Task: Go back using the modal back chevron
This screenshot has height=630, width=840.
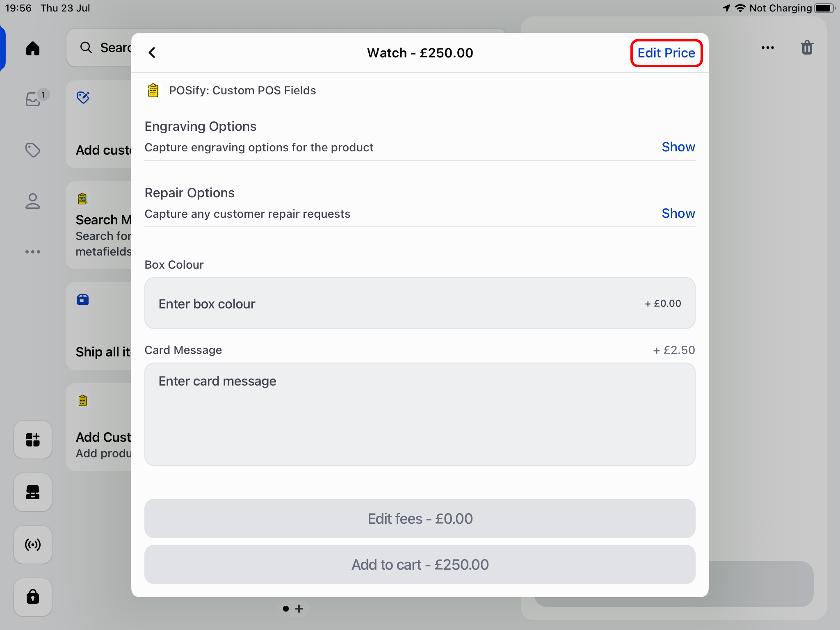Action: click(x=152, y=52)
